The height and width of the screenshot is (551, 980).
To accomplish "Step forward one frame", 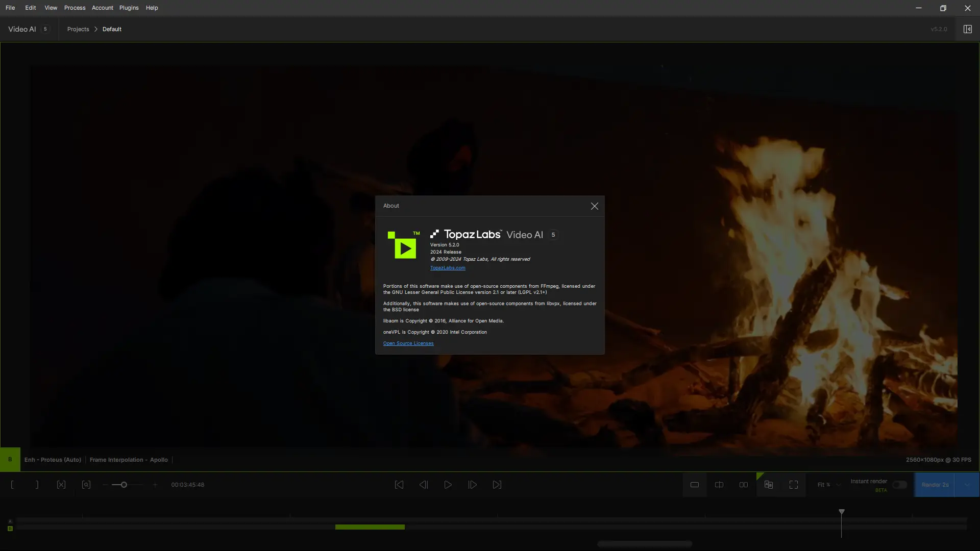I will click(x=472, y=485).
